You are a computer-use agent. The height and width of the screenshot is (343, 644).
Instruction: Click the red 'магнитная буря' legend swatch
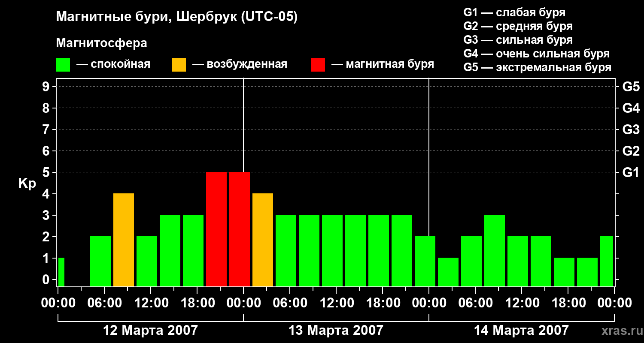(318, 65)
